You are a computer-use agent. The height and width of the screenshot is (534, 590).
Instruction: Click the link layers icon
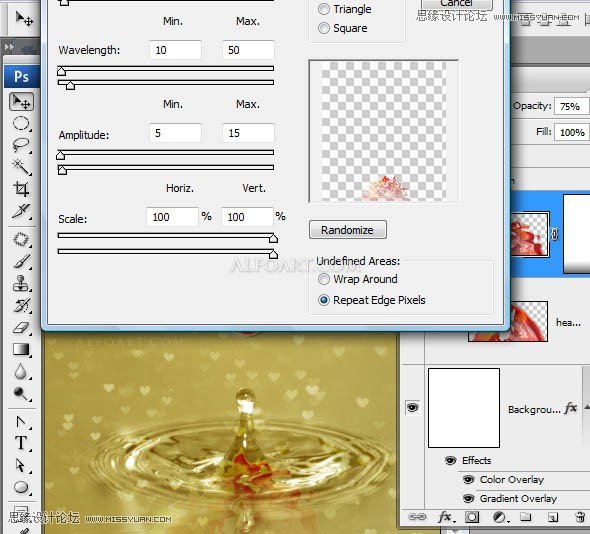(417, 517)
